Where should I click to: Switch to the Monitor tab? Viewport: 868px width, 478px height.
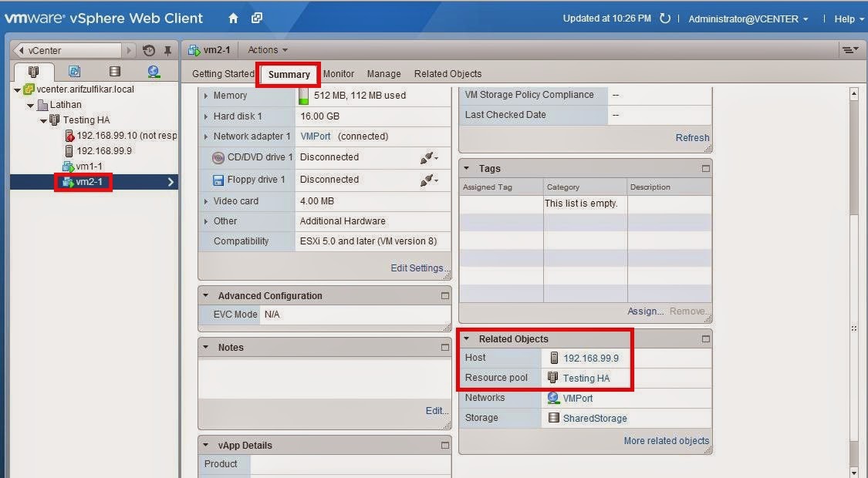338,73
